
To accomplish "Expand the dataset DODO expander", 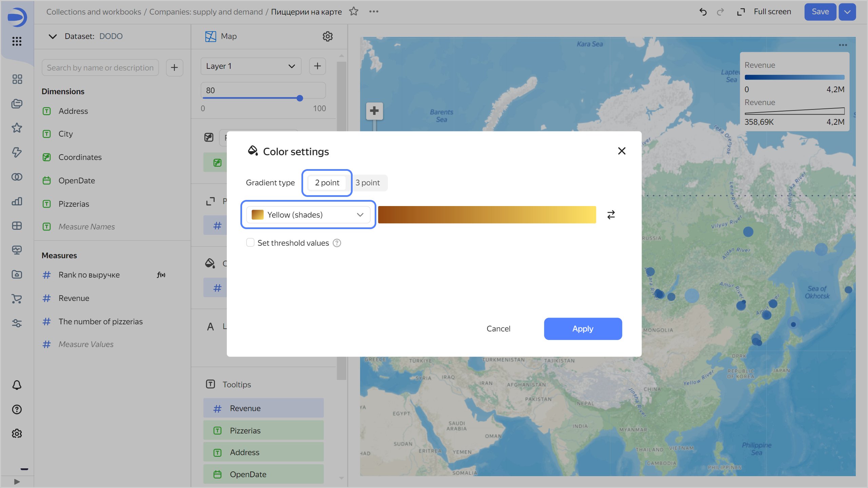I will click(52, 36).
